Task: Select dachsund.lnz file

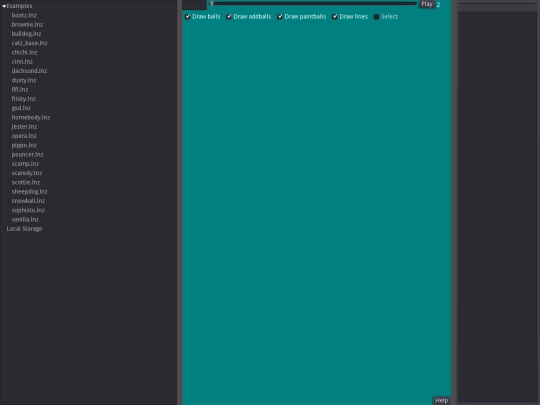Action: [29, 71]
